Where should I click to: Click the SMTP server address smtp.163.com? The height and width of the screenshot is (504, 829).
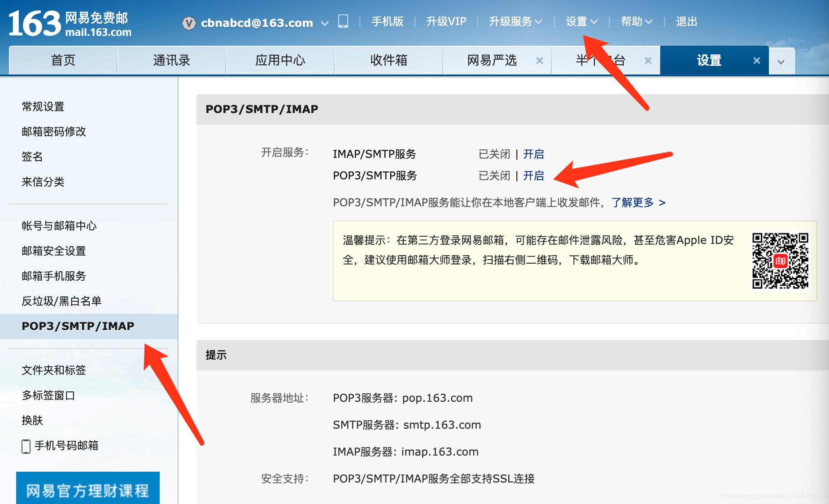point(442,425)
